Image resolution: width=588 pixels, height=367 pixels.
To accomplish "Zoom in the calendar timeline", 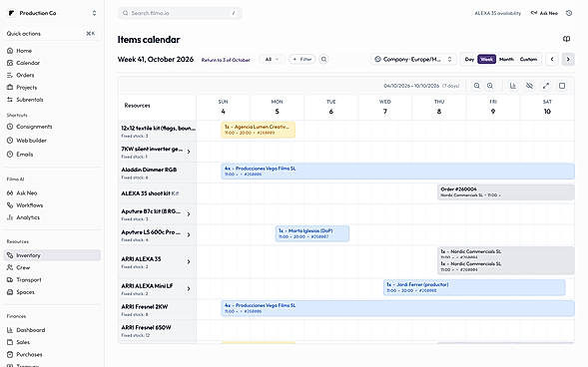I will click(x=490, y=86).
